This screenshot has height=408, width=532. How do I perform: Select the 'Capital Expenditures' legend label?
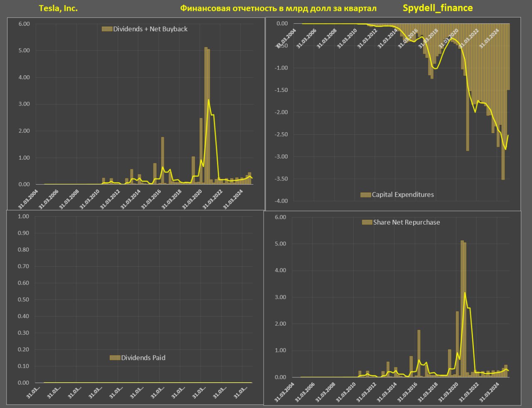[402, 195]
